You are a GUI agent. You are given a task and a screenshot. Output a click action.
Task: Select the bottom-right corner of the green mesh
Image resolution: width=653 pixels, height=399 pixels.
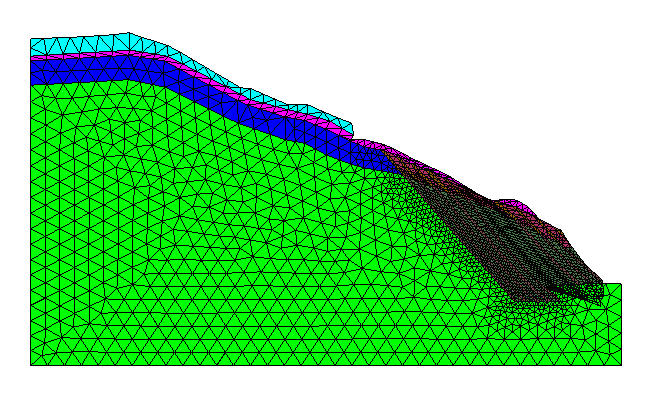[621, 365]
